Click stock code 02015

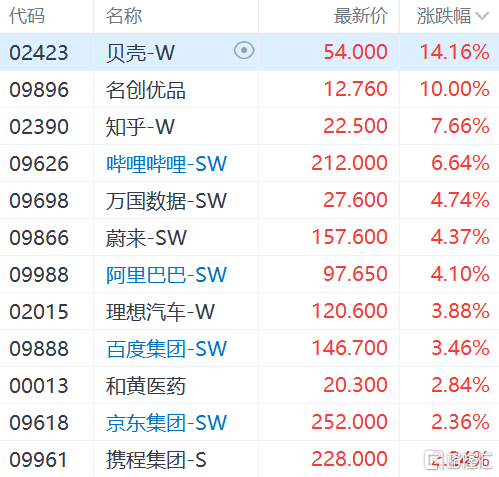[x=39, y=312]
